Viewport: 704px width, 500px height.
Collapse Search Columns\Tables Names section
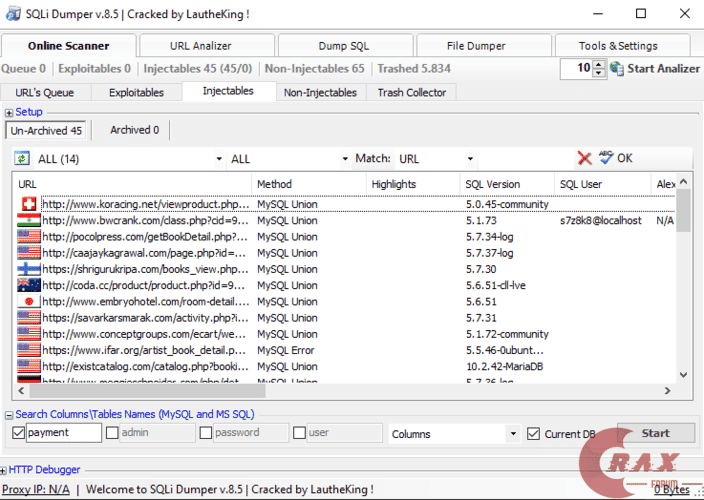coord(9,415)
